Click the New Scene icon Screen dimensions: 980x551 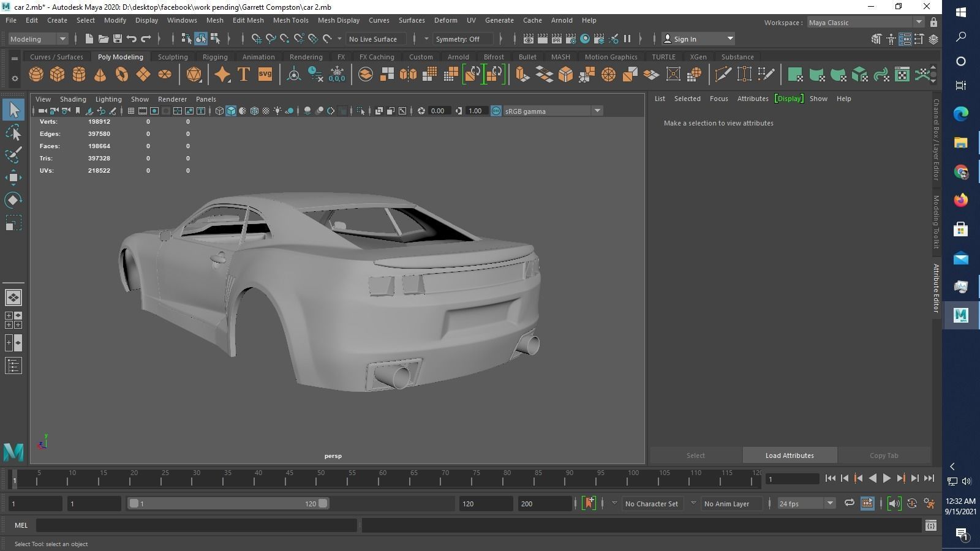[x=89, y=39]
